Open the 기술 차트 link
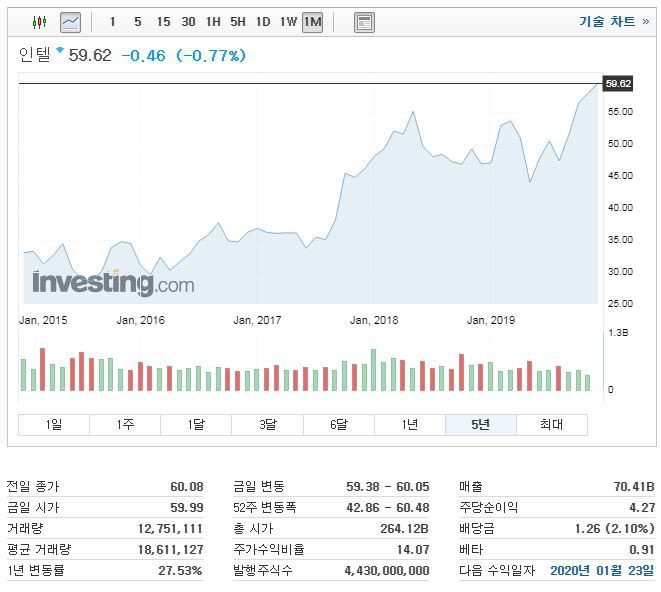Viewport: 661px width, 592px height. [x=614, y=22]
